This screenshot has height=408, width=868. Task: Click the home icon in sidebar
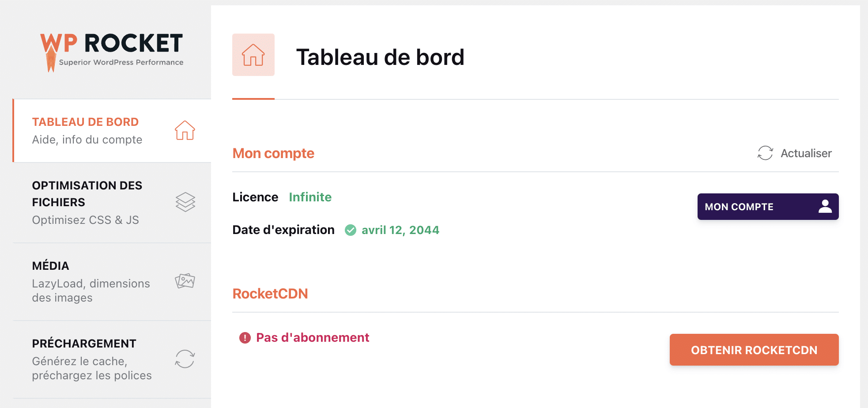click(185, 131)
